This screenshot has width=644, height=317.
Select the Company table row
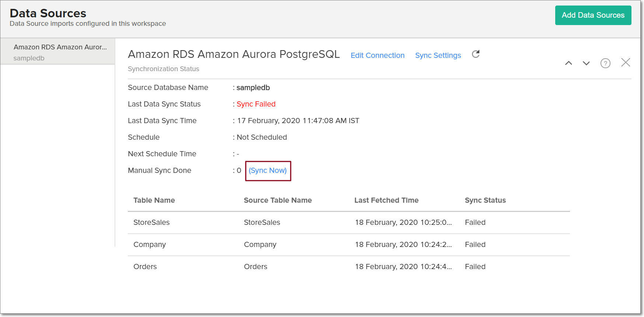tap(150, 244)
